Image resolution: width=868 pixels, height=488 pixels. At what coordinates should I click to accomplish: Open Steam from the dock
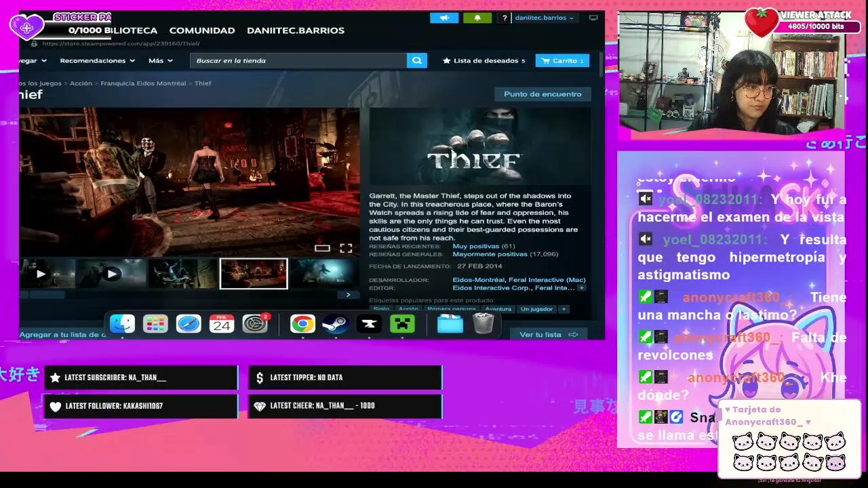(x=336, y=324)
